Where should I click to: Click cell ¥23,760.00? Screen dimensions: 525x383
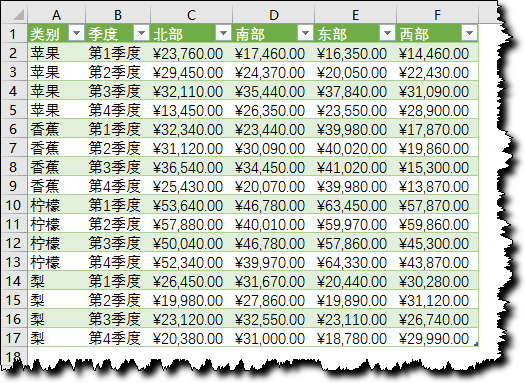(x=191, y=53)
